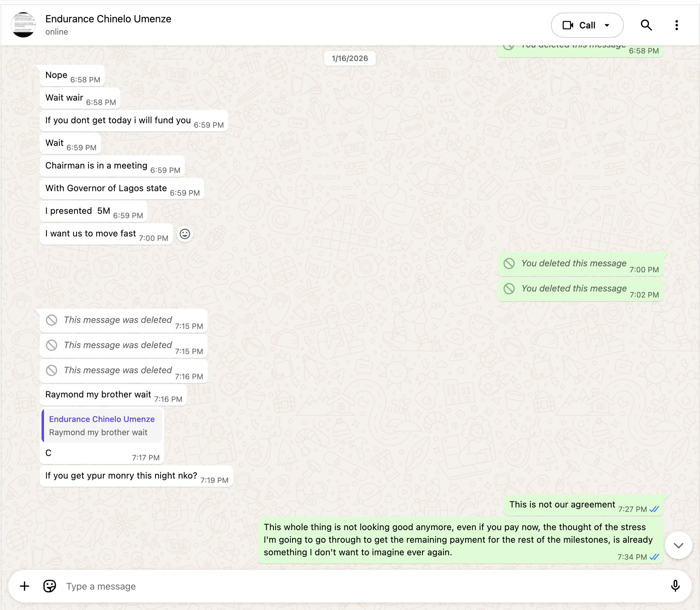Click read receipt ticks on 7:34 PM message
Image resolution: width=700 pixels, height=610 pixels.
coord(654,557)
